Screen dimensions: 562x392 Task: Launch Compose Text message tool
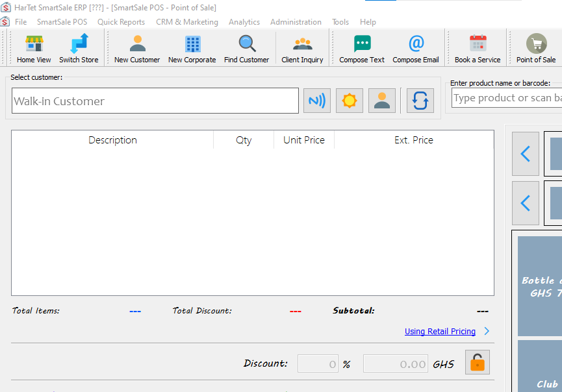click(x=362, y=49)
